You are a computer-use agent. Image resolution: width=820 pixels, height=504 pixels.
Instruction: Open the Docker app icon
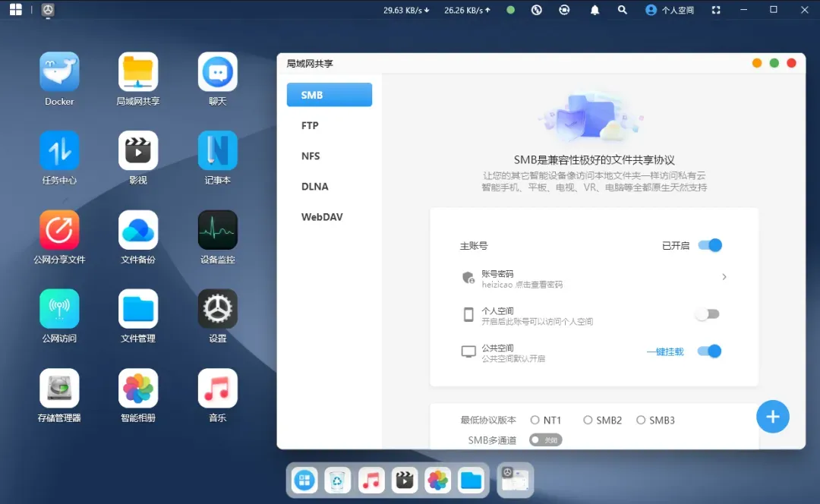click(59, 72)
